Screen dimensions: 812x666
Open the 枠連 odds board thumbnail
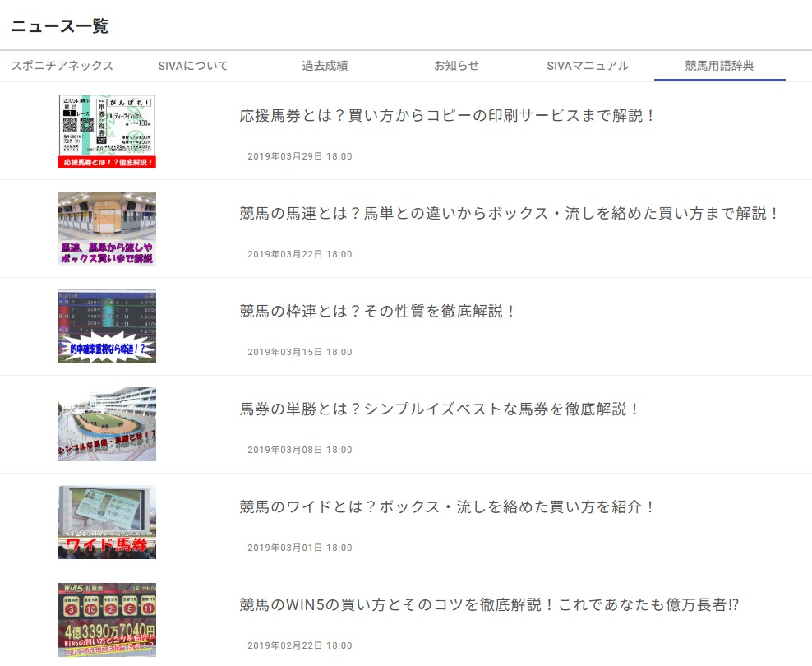point(107,326)
